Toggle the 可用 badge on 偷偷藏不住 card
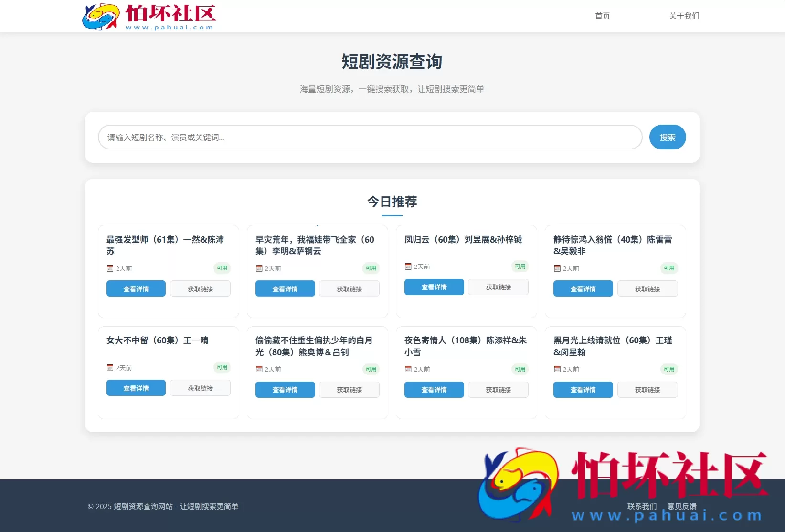The width and height of the screenshot is (785, 532). pos(371,369)
